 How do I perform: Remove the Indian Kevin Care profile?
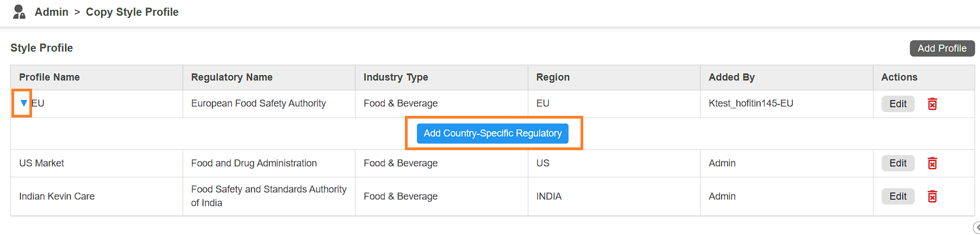[x=932, y=196]
